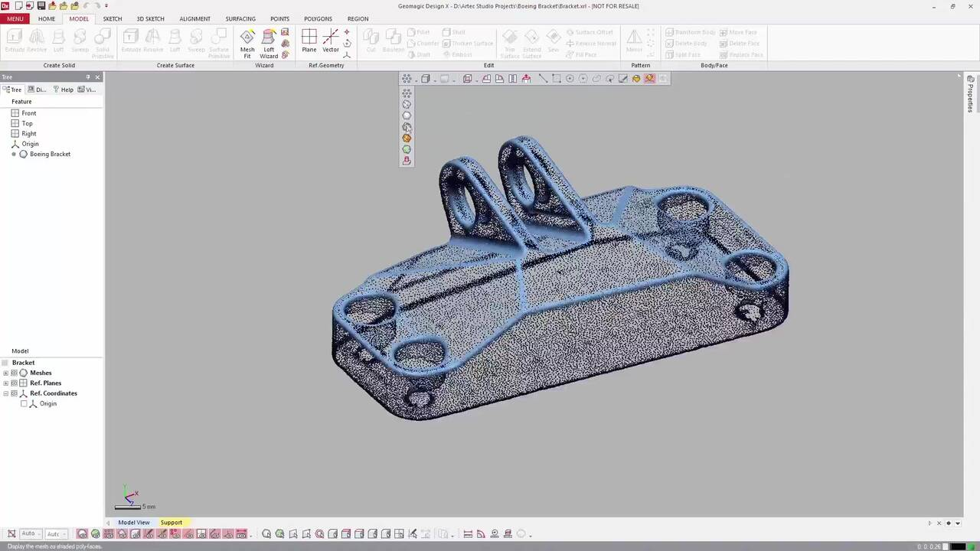Click the first icon in bottom status toolbar
The image size is (980, 551).
[11, 533]
